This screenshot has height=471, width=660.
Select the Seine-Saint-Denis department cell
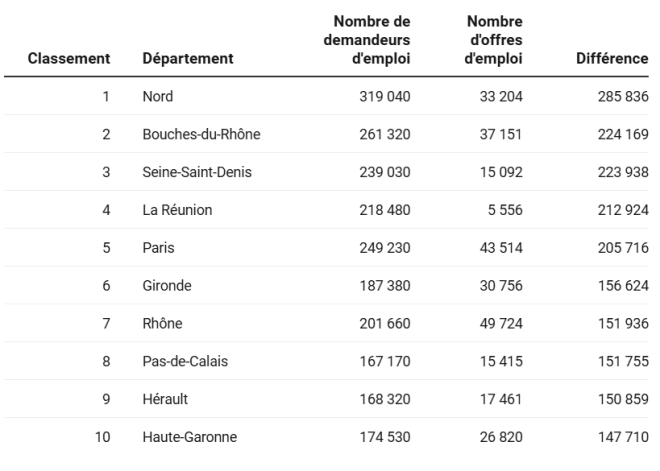coord(197,172)
